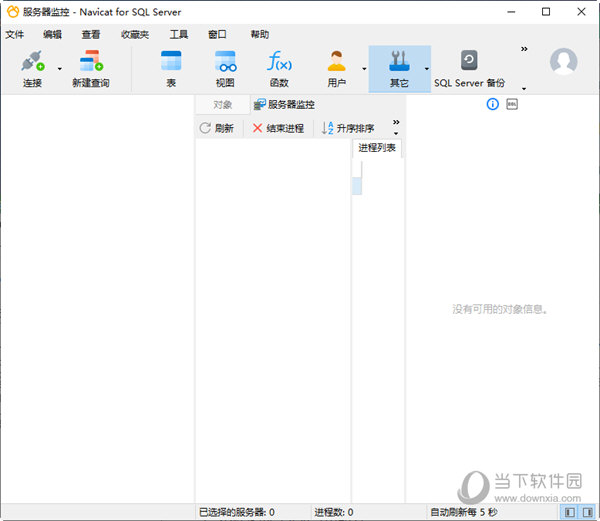Screen dimensions: 600x521
Task: Open the 窗口 menu
Action: point(217,34)
